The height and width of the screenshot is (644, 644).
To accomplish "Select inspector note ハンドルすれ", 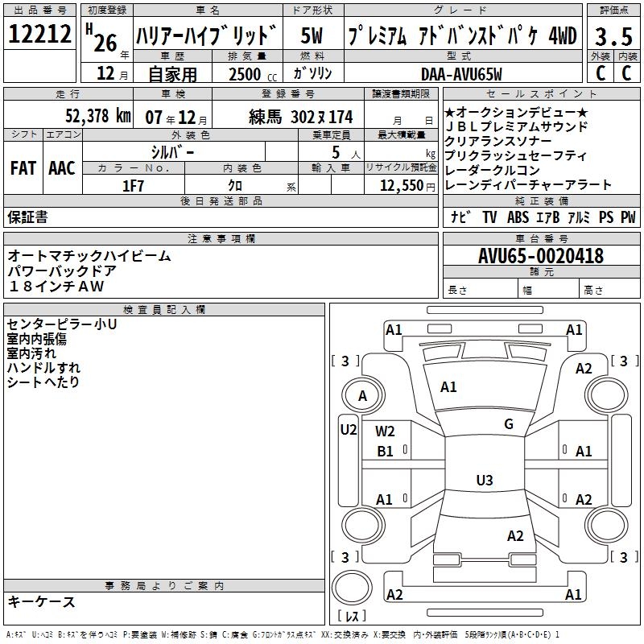I will tap(43, 368).
